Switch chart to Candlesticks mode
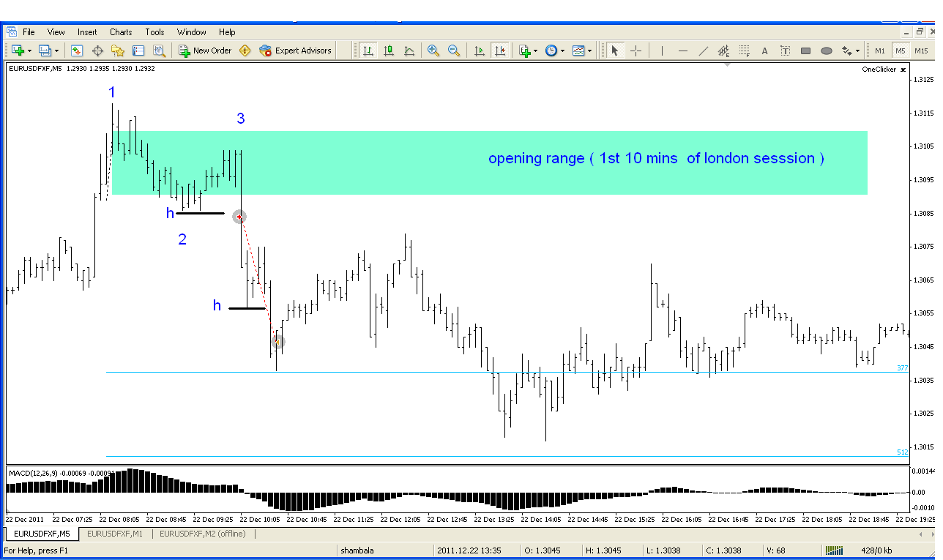This screenshot has height=560, width=943. [x=389, y=51]
